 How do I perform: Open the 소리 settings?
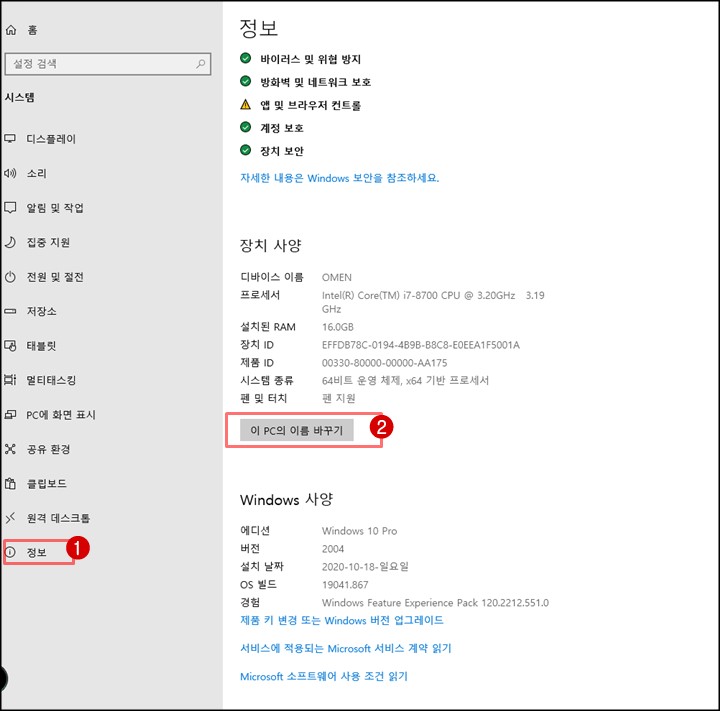point(37,173)
